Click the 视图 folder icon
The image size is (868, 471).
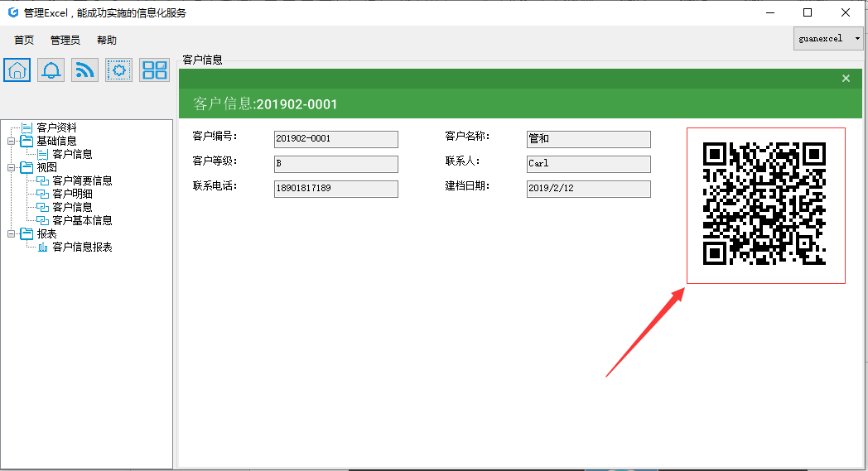point(27,167)
